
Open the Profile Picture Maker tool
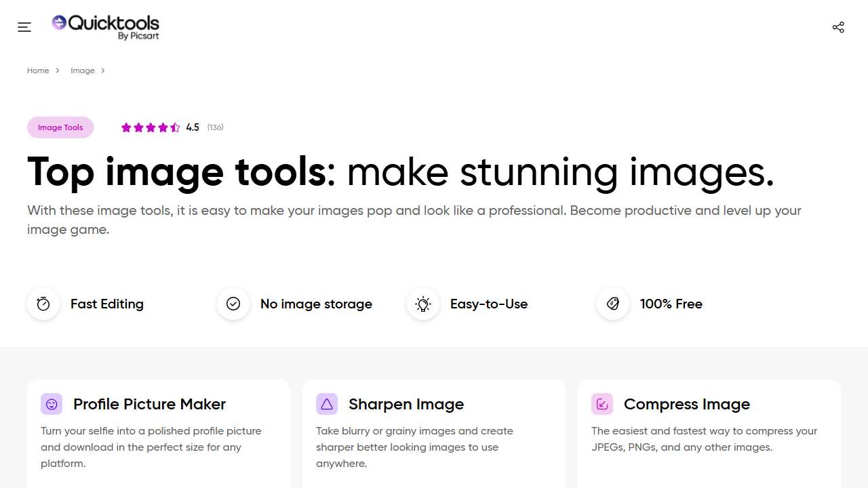(149, 404)
